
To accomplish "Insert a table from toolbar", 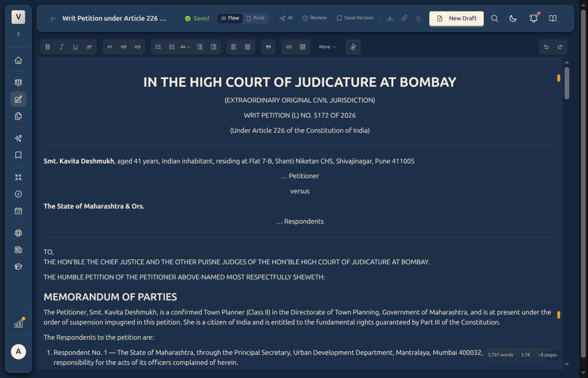I will (302, 47).
